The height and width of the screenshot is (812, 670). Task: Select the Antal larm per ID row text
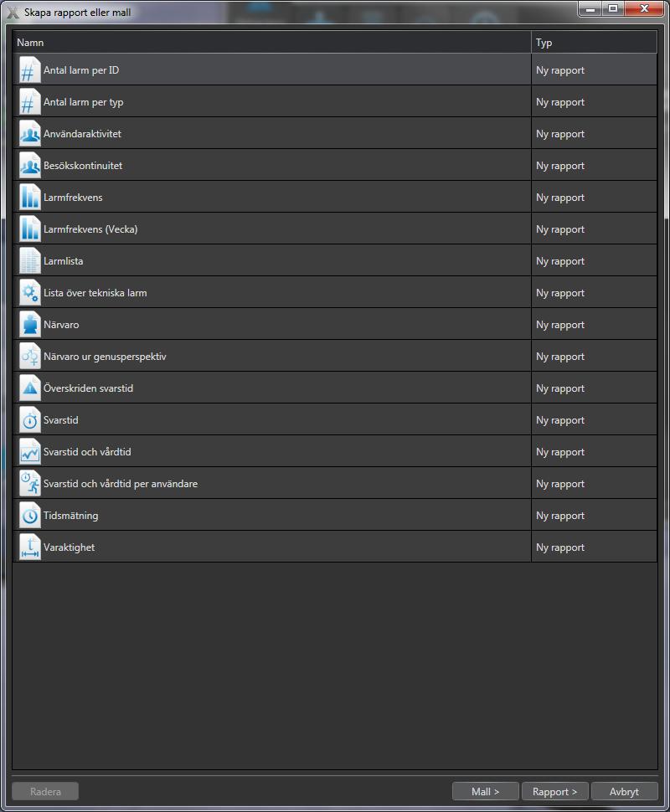pyautogui.click(x=81, y=70)
